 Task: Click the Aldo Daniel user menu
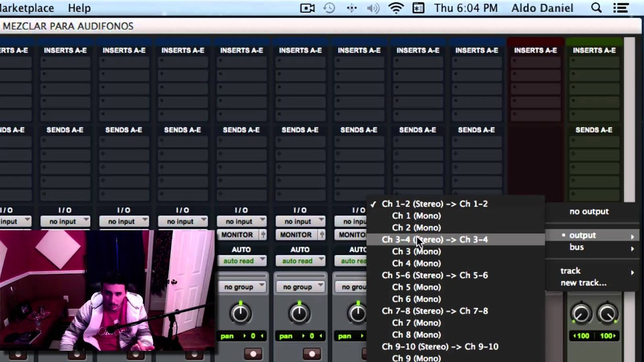(x=542, y=8)
